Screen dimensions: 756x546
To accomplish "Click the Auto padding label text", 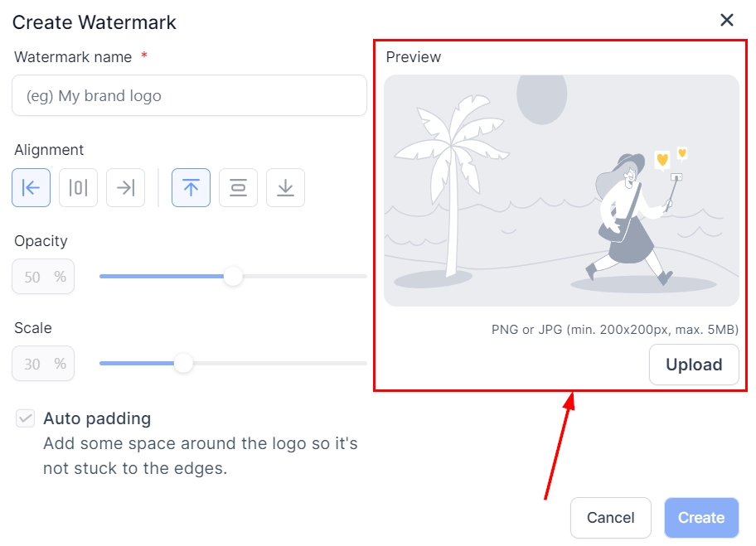I will [x=97, y=418].
